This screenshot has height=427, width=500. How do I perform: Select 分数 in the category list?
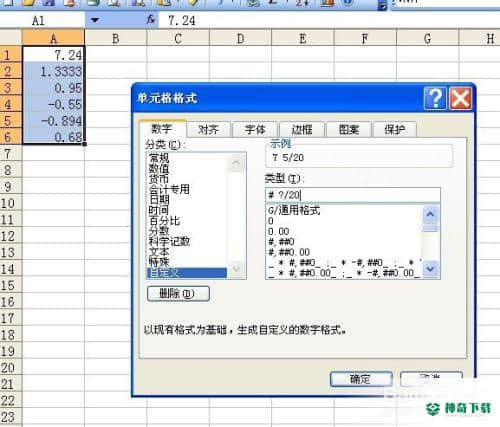[x=159, y=231]
